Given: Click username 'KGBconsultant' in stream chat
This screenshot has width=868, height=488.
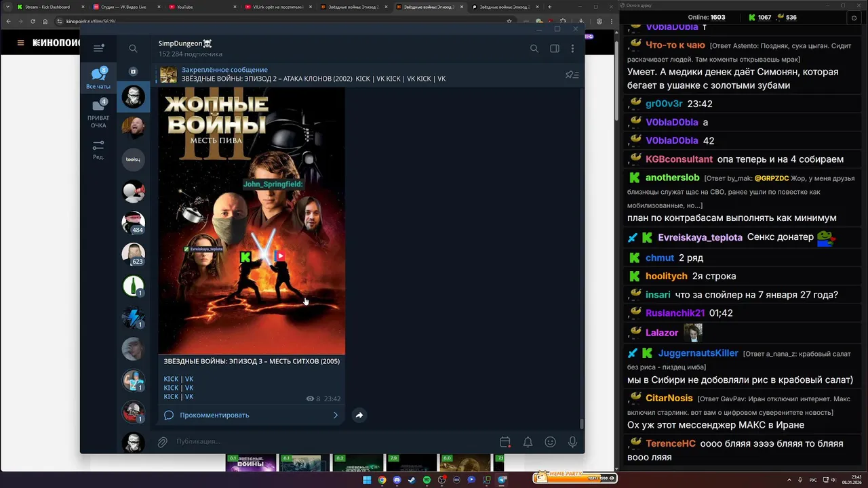Looking at the screenshot, I should (x=679, y=159).
